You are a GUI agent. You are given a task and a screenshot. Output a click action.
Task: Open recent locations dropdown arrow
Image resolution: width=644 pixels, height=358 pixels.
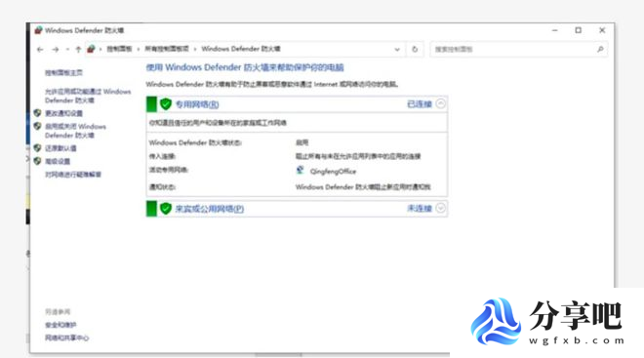[67, 50]
